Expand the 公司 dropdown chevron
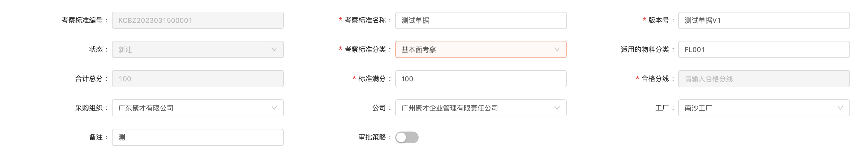 (x=557, y=108)
